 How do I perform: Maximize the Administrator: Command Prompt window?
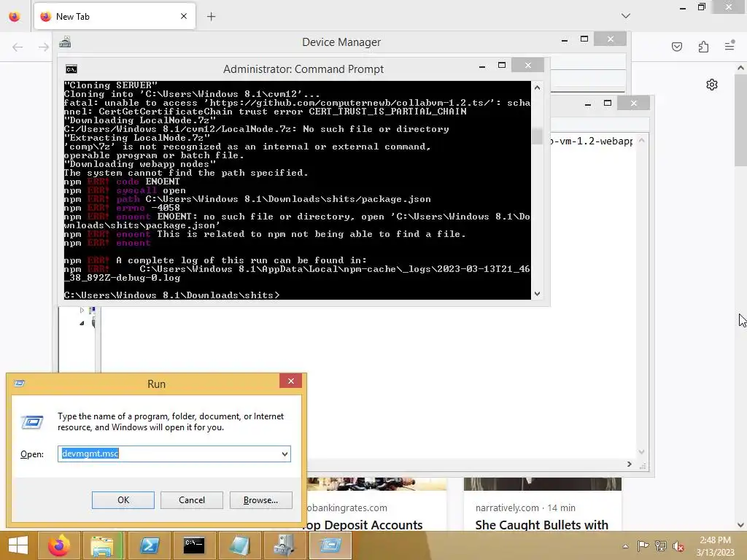point(502,65)
